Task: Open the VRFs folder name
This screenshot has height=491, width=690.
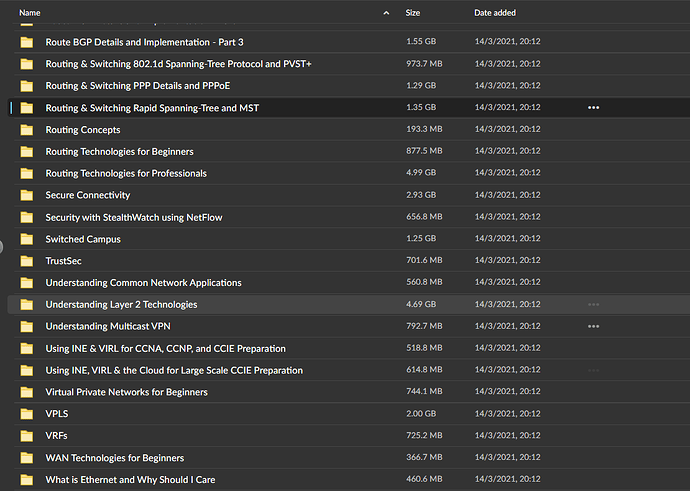Action: (x=56, y=436)
